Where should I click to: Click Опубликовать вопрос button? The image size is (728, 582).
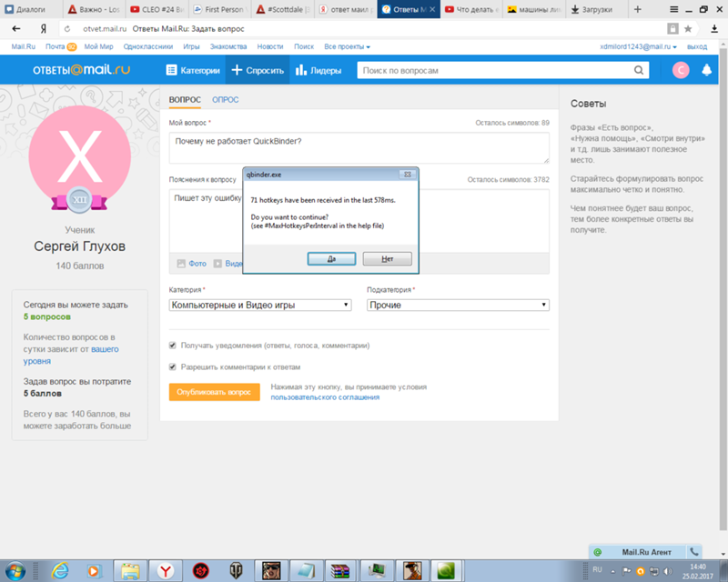[214, 392]
